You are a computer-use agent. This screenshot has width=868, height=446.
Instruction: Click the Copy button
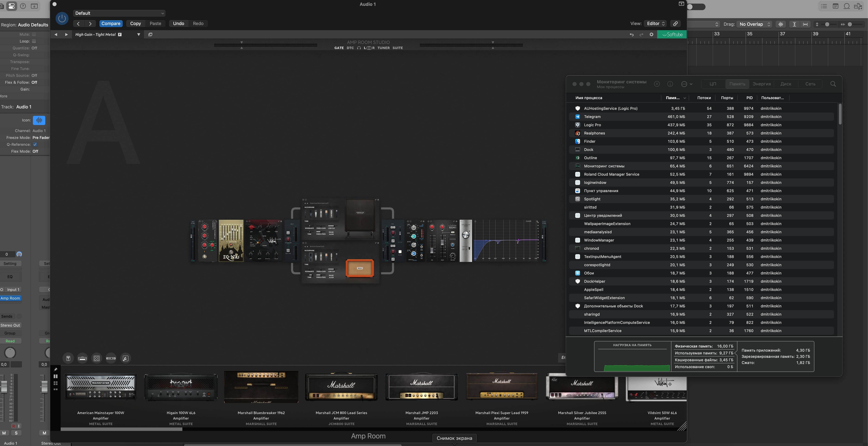click(x=135, y=24)
